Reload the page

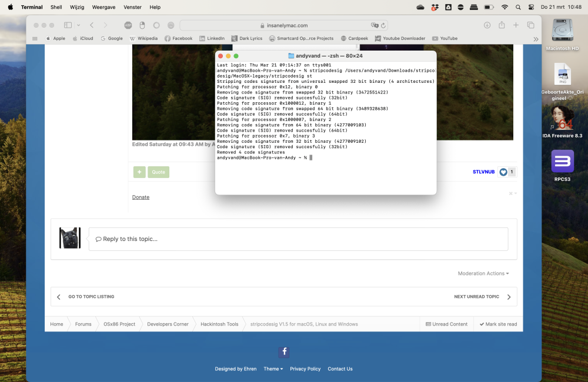(383, 25)
